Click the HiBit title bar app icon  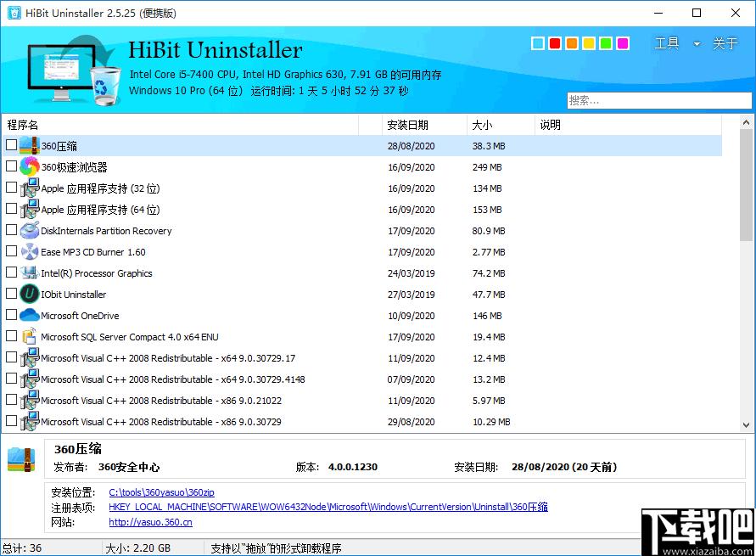[x=14, y=13]
